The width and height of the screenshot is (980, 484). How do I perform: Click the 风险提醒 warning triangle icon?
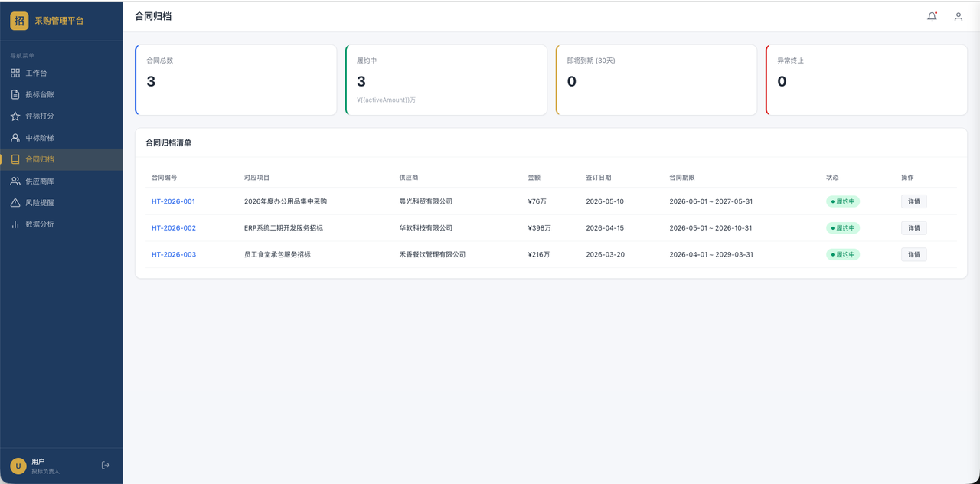15,203
